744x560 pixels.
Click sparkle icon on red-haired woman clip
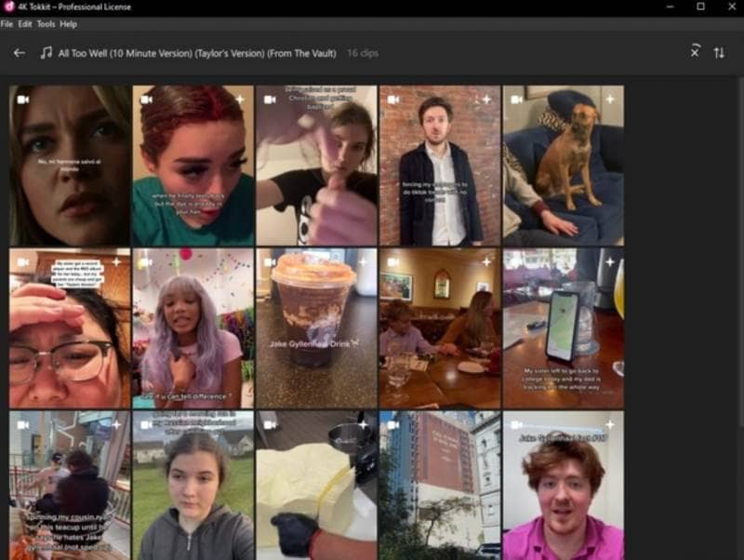point(240,100)
